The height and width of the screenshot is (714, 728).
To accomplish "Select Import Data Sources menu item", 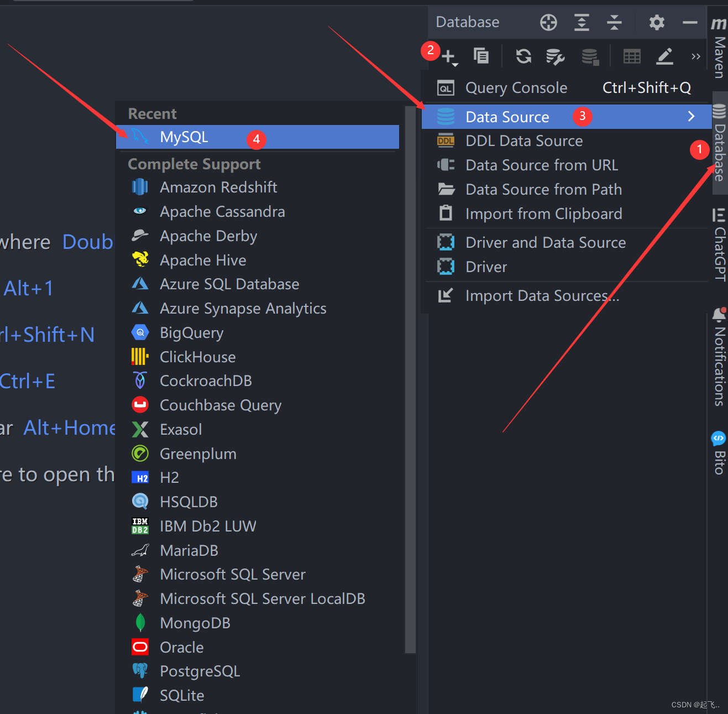I will click(x=566, y=296).
